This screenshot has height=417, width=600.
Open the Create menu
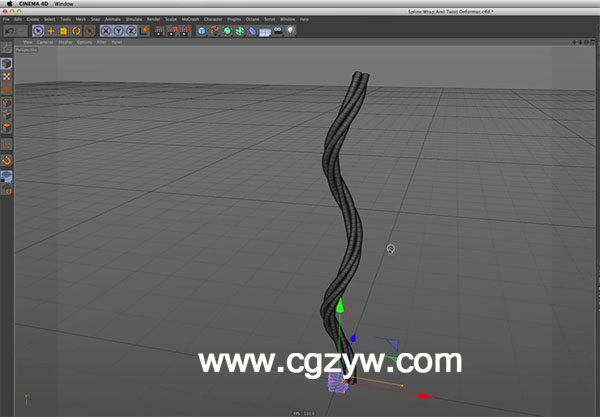pos(33,19)
